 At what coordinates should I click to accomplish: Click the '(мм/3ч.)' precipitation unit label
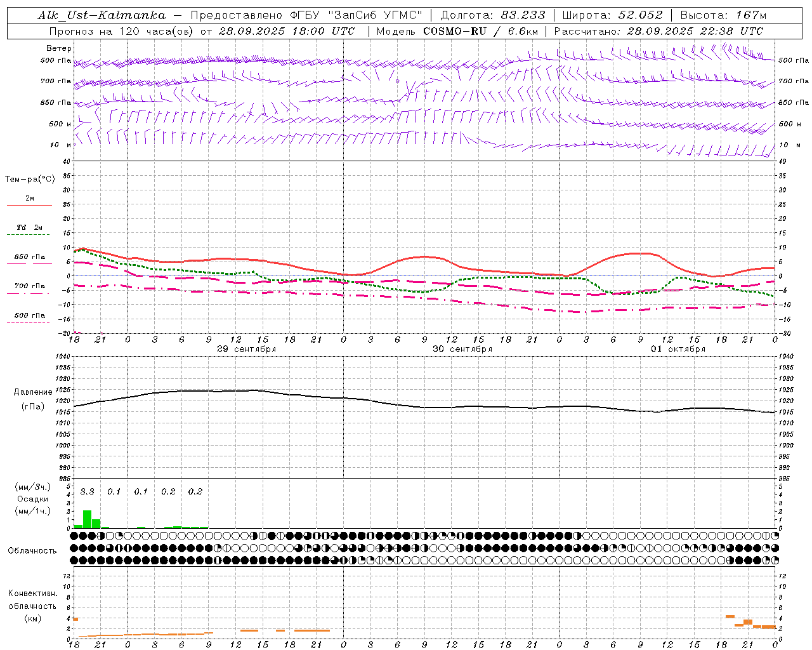coord(32,487)
